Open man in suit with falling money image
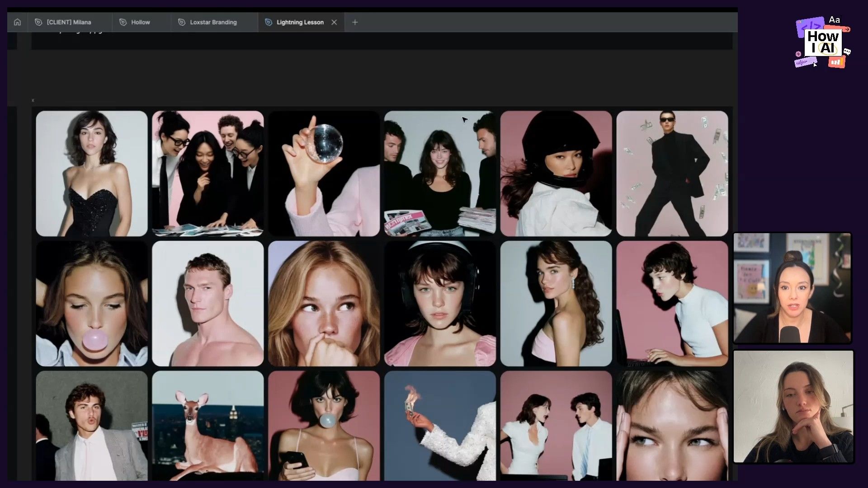This screenshot has width=868, height=488. [672, 174]
